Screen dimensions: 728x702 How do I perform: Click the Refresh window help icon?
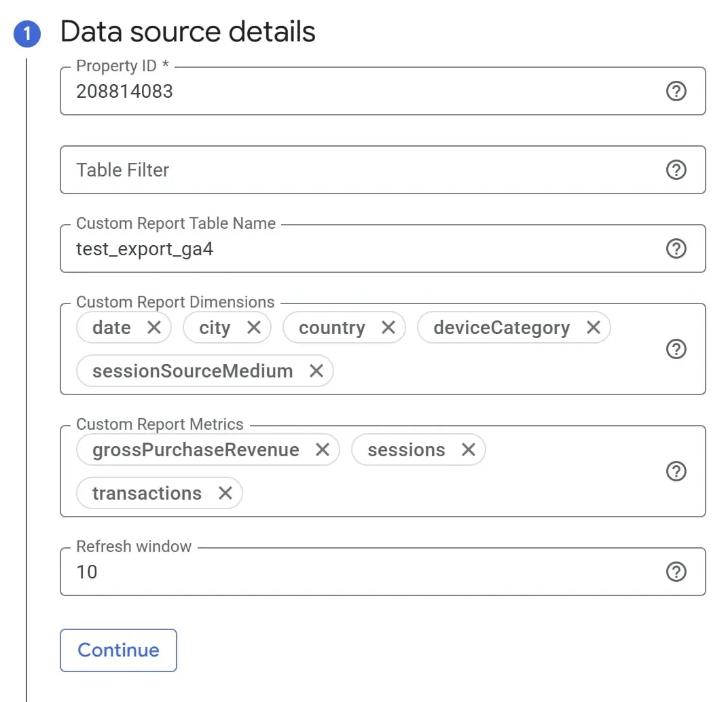(x=676, y=572)
